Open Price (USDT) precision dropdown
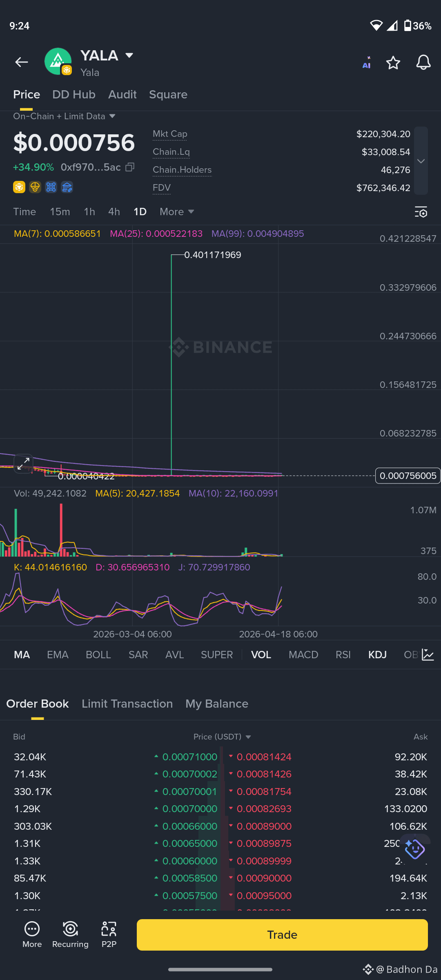This screenshot has width=441, height=980. tap(222, 737)
